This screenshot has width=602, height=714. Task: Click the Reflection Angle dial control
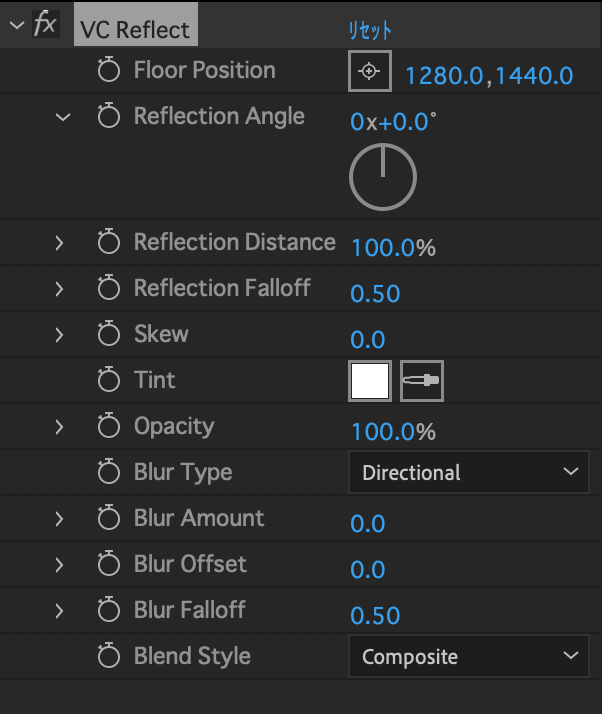pyautogui.click(x=383, y=177)
